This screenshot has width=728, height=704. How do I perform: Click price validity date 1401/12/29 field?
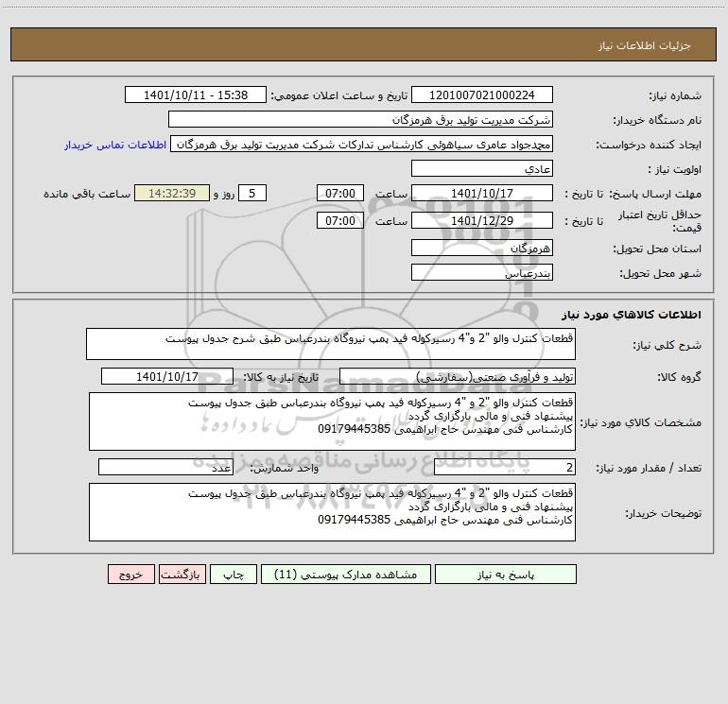[482, 220]
